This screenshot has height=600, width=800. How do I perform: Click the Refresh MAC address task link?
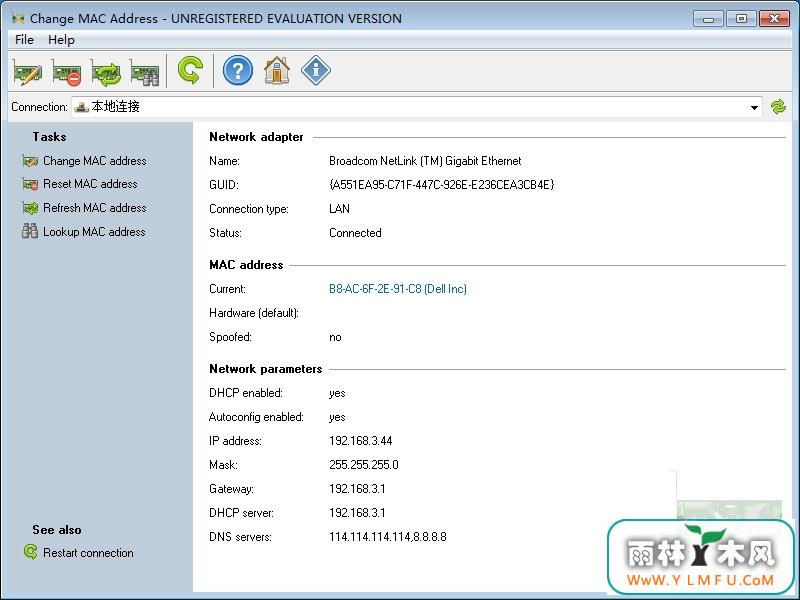tap(94, 208)
